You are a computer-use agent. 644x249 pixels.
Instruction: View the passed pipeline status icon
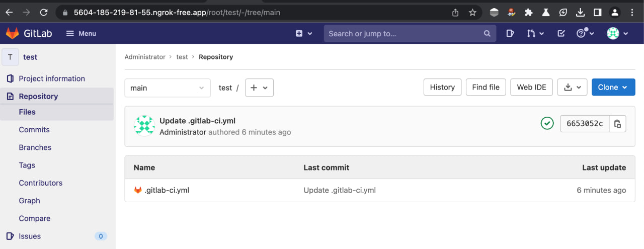tap(547, 123)
